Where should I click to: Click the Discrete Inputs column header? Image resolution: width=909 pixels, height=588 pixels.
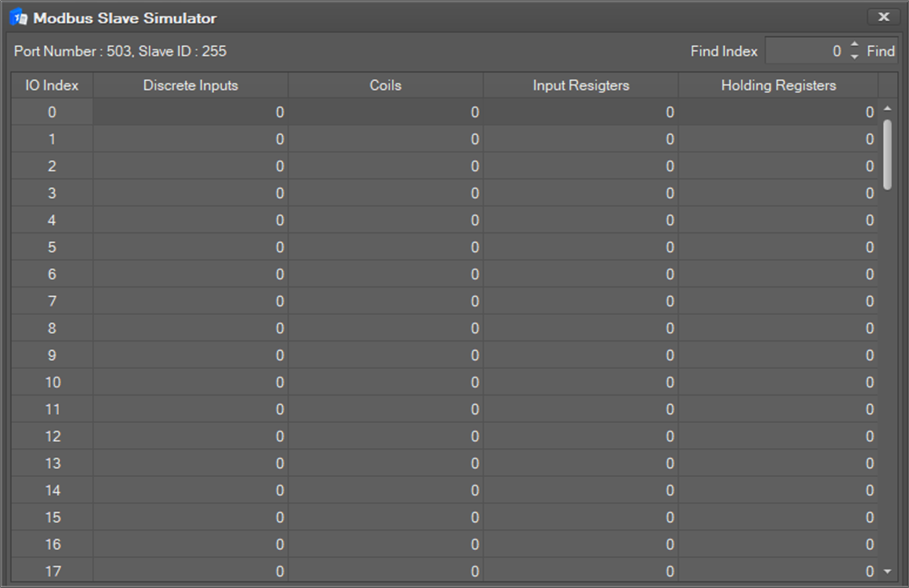coord(190,85)
